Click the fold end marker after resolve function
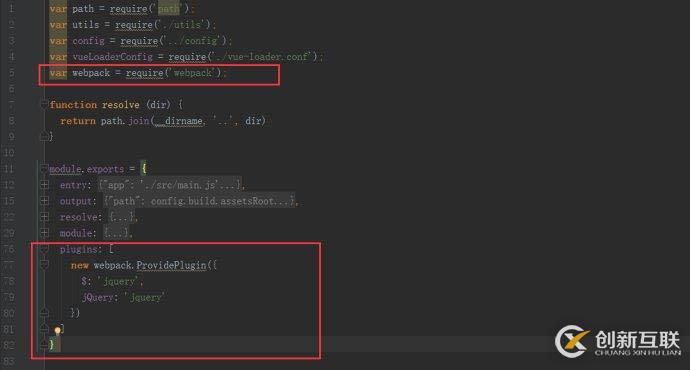Viewport: 690px width, 370px height. 44,137
